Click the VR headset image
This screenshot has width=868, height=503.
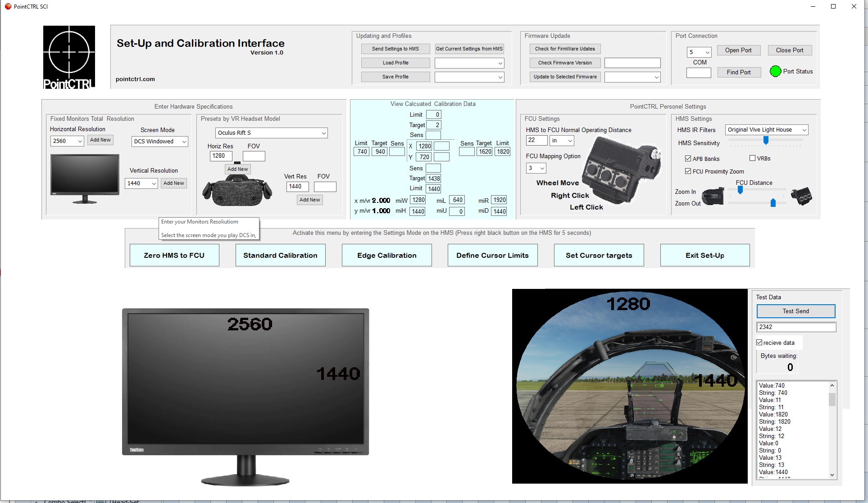[237, 191]
